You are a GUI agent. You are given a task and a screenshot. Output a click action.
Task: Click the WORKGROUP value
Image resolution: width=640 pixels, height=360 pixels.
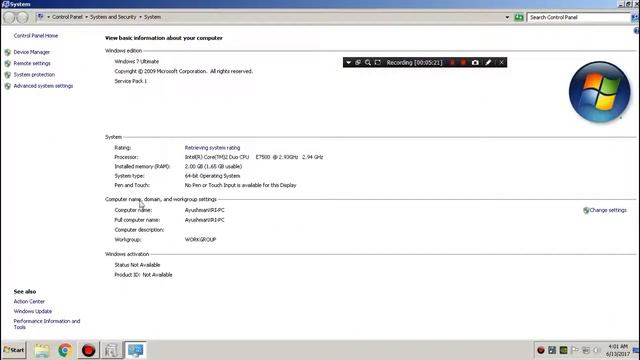200,240
